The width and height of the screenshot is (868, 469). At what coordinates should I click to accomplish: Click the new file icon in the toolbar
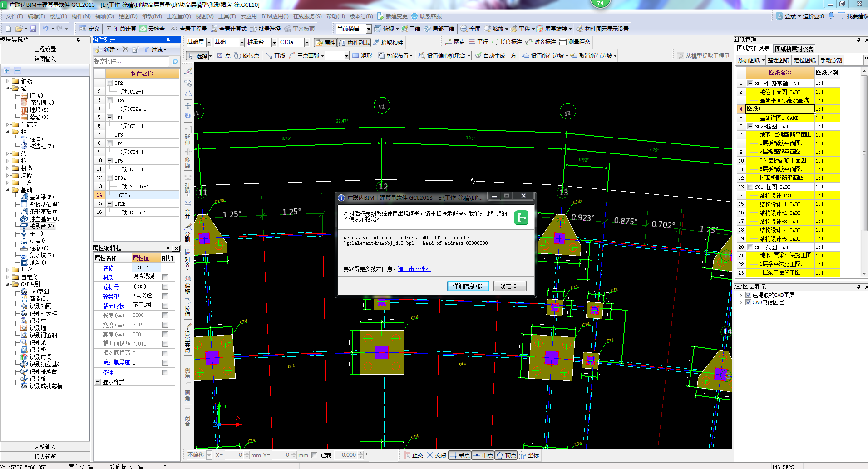(x=8, y=29)
